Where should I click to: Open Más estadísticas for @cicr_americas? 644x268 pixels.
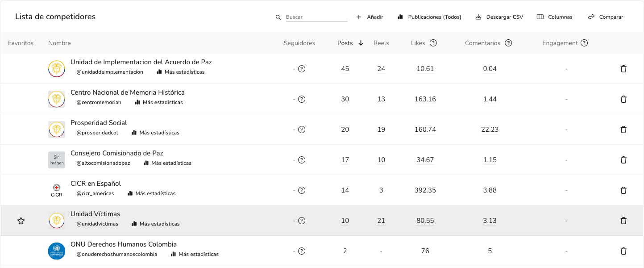(152, 193)
